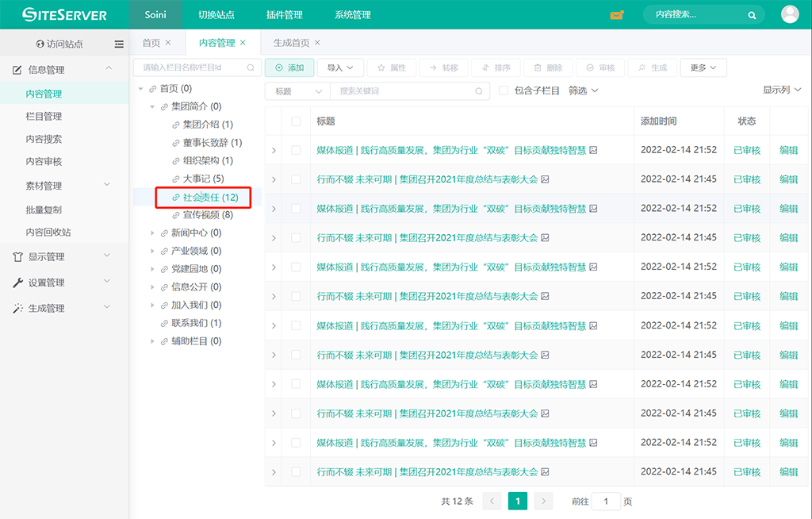This screenshot has width=812, height=519.
Task: Click the green 添加 button
Action: point(289,68)
